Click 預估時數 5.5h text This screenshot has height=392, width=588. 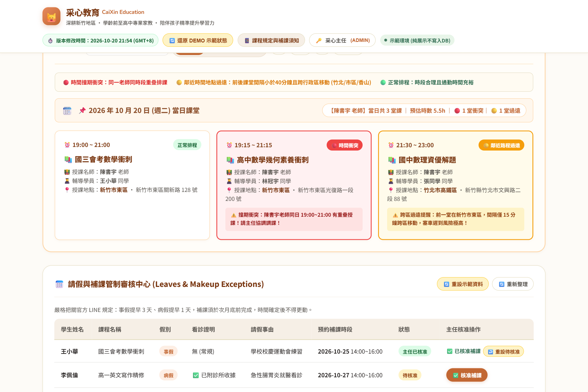(x=427, y=111)
